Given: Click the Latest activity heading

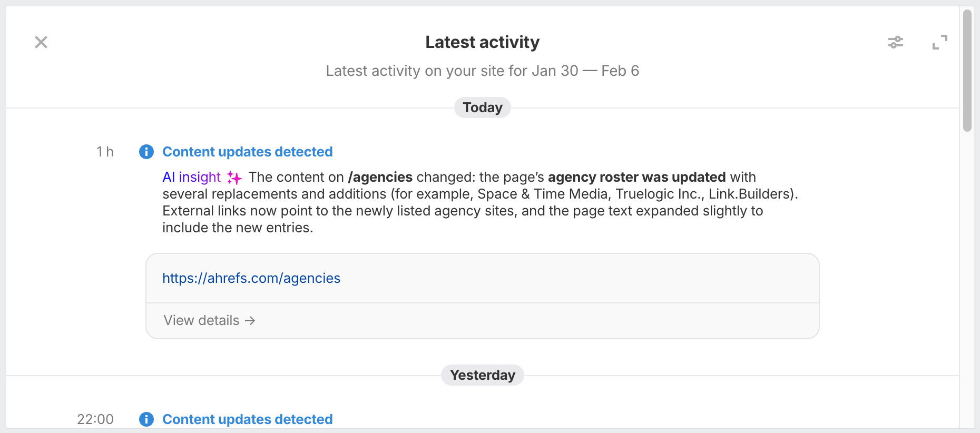Looking at the screenshot, I should tap(483, 42).
